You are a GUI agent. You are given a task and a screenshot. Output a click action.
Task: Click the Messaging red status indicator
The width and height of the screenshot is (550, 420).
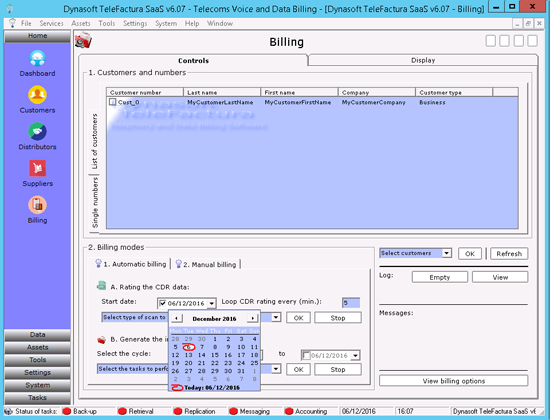(233, 411)
